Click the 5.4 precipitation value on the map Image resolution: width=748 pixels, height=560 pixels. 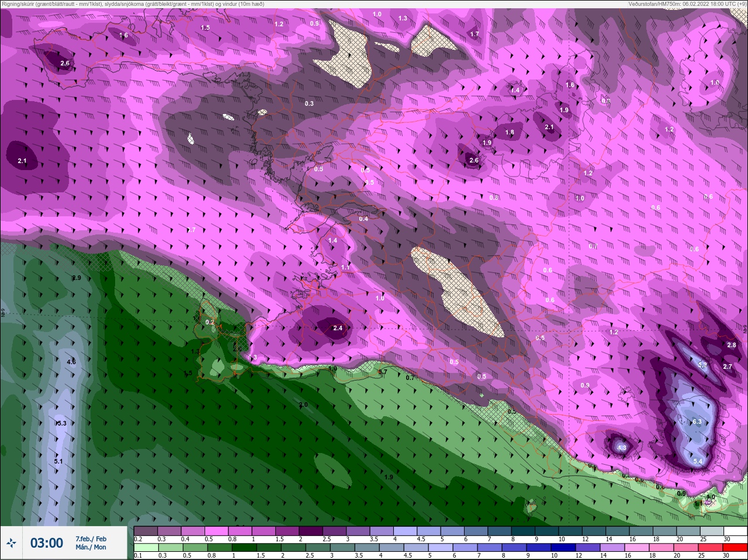[698, 461]
